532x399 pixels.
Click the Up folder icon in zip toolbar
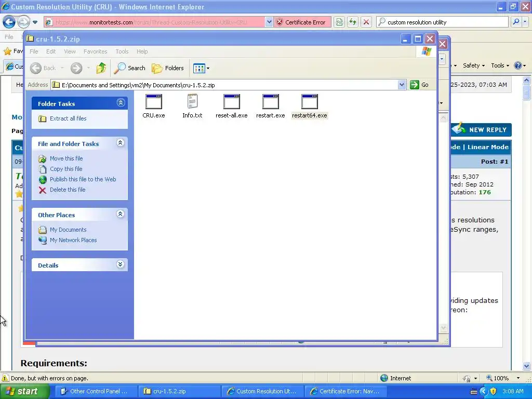point(101,68)
